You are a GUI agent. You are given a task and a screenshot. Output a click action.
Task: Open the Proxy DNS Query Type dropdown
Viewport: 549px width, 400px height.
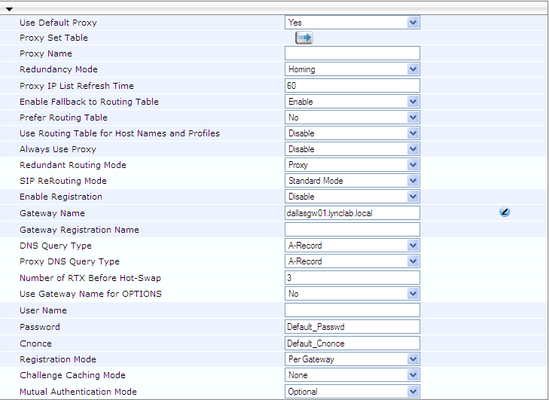click(x=352, y=261)
